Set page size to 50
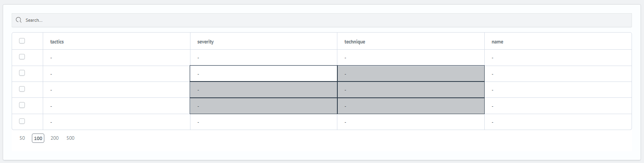 click(x=22, y=138)
